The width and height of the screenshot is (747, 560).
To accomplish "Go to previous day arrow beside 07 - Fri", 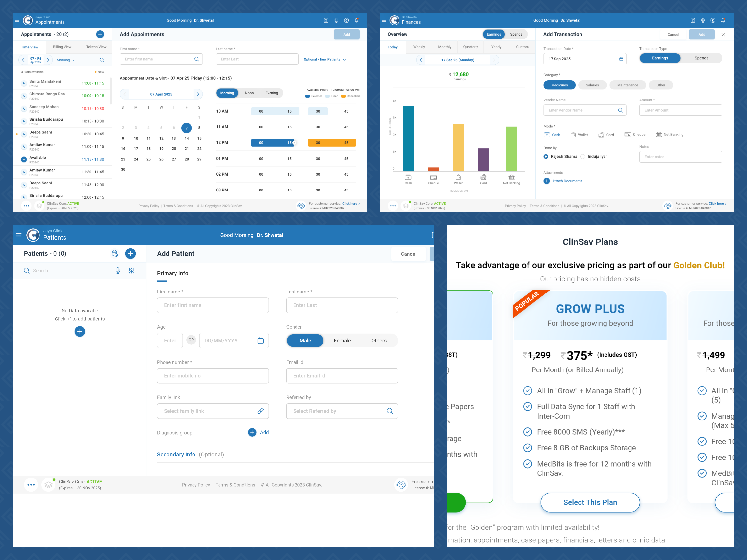I will pyautogui.click(x=23, y=60).
